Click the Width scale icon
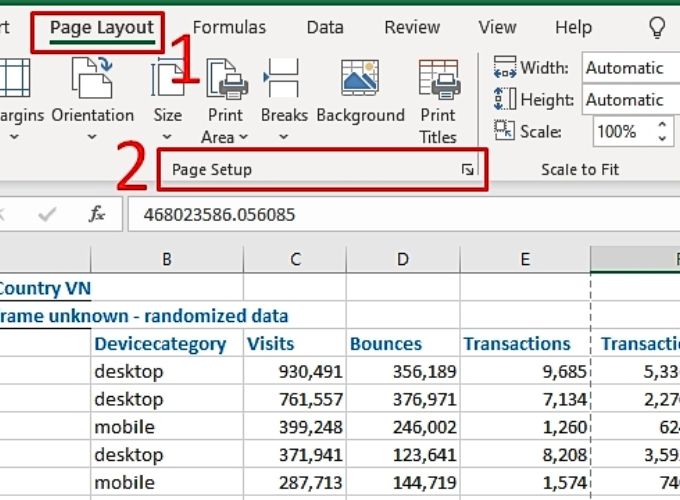 pos(505,68)
